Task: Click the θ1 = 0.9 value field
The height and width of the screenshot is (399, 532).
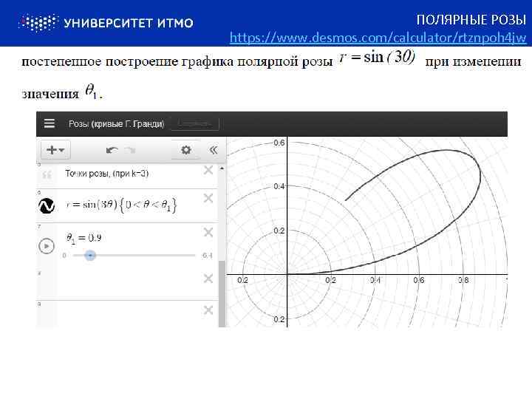Action: (83, 237)
